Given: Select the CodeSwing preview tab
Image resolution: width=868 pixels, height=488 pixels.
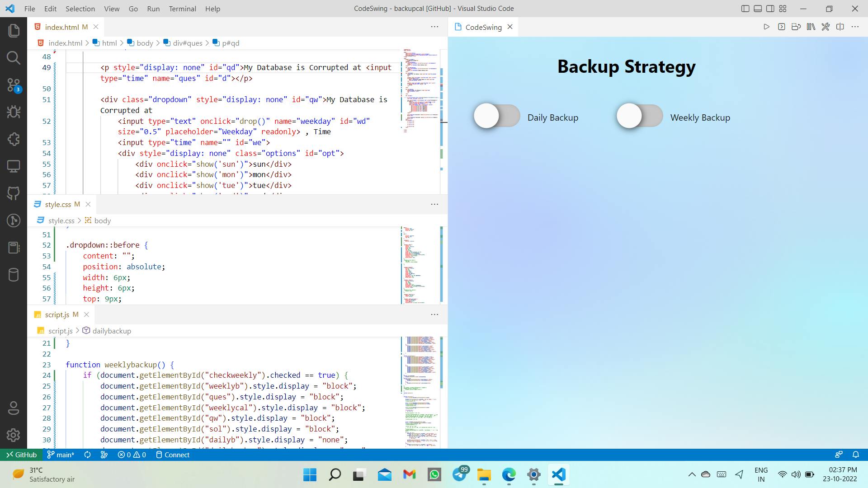Looking at the screenshot, I should [483, 27].
